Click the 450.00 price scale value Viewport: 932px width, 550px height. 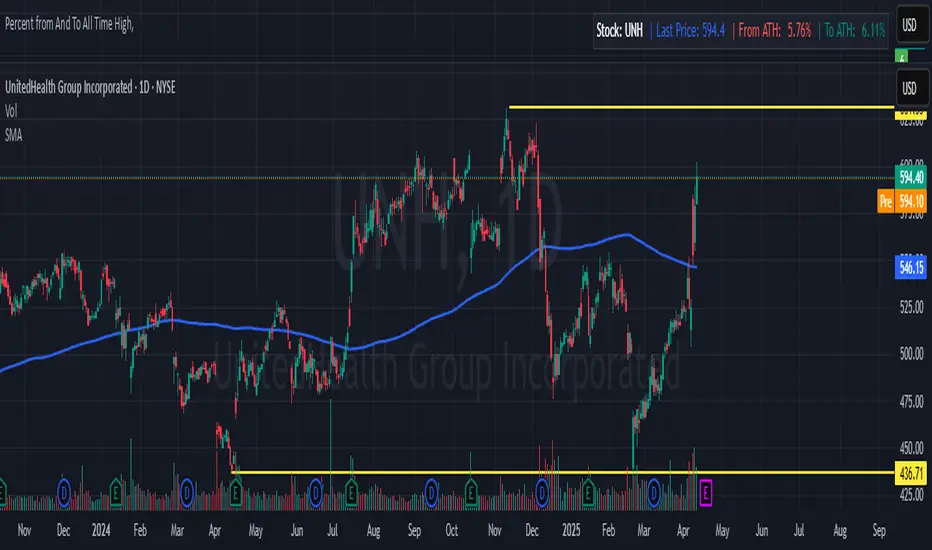[912, 448]
